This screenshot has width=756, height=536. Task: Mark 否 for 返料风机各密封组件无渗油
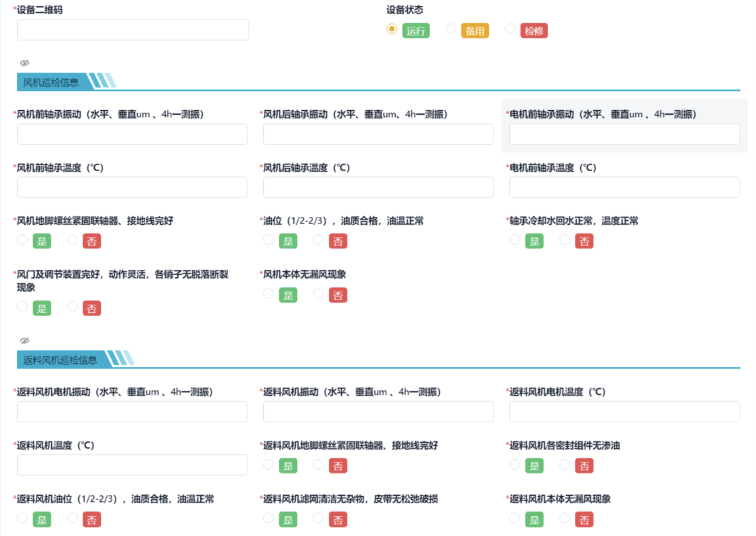[565, 464]
